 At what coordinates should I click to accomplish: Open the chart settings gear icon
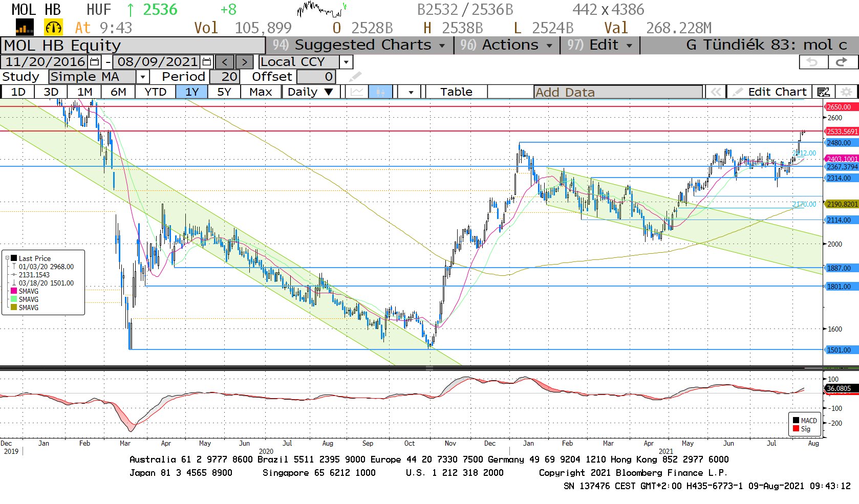(847, 92)
